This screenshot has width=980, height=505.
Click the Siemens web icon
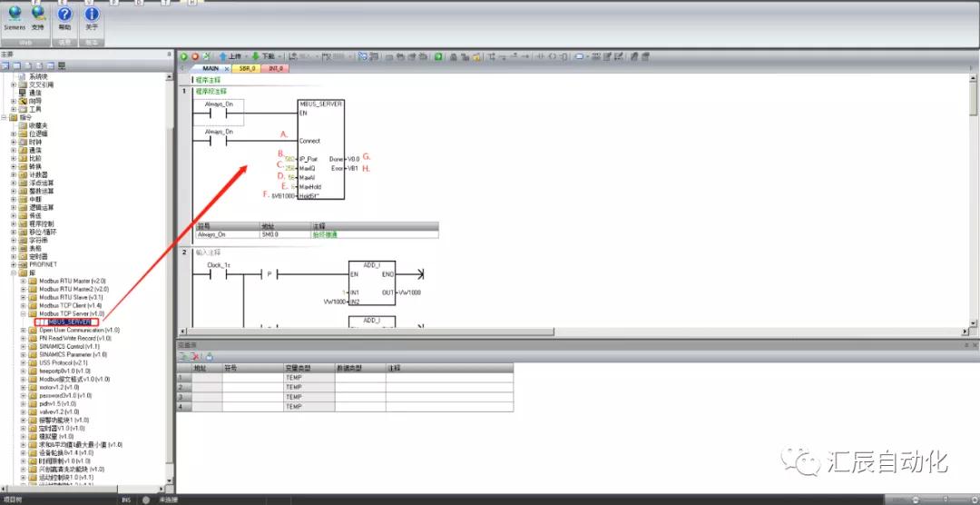coord(15,19)
